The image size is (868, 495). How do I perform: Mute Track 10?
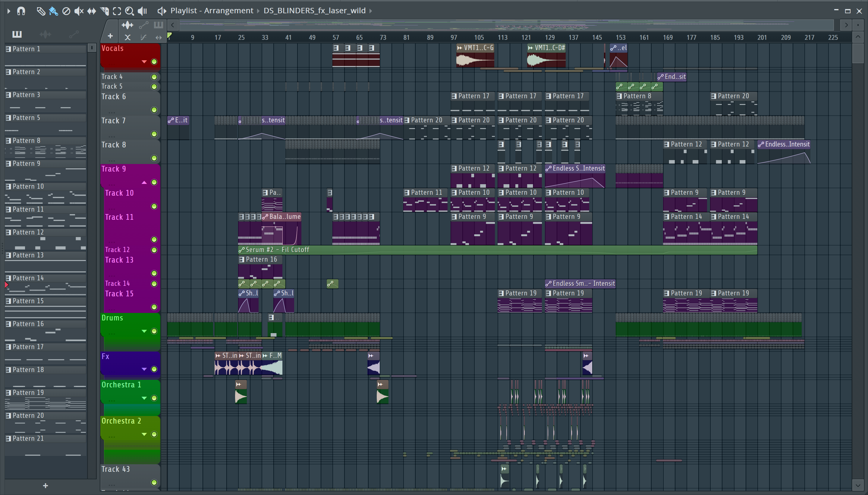tap(154, 207)
